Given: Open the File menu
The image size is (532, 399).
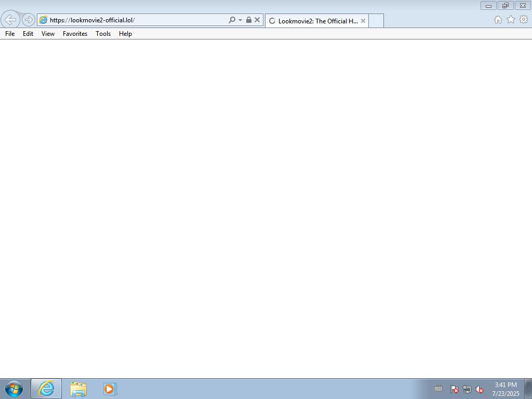Looking at the screenshot, I should click(x=10, y=34).
